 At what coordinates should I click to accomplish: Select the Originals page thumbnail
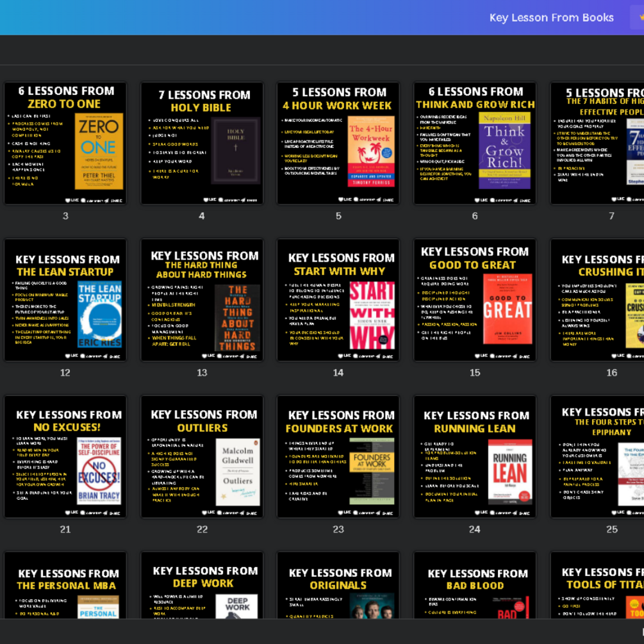coord(338,585)
